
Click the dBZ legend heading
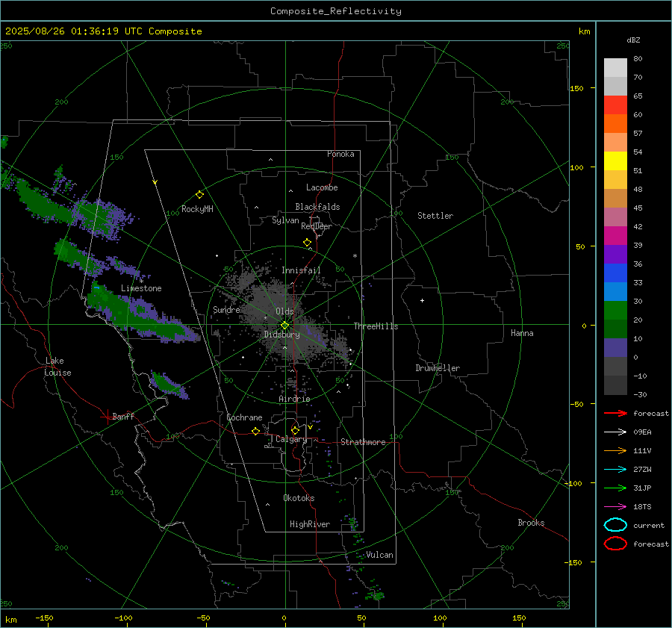633,40
